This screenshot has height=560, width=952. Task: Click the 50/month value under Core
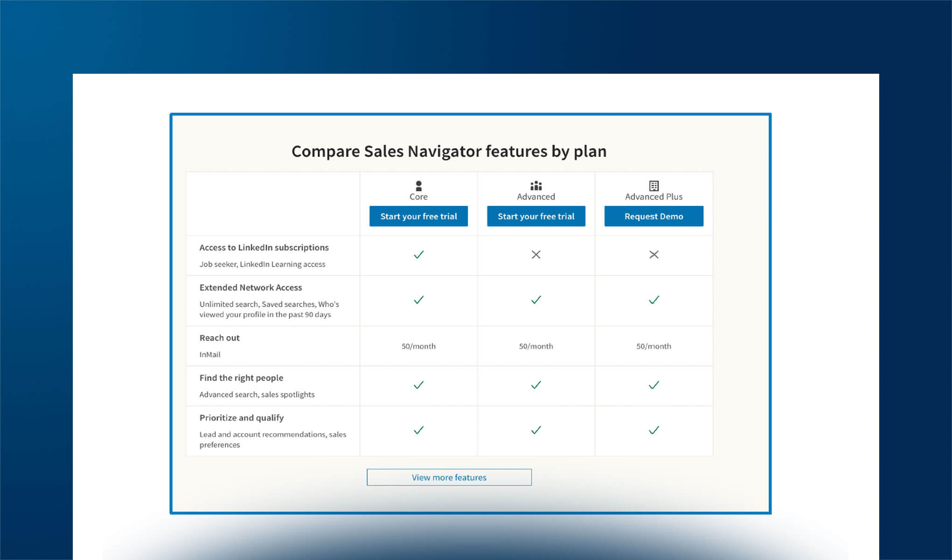(x=419, y=346)
